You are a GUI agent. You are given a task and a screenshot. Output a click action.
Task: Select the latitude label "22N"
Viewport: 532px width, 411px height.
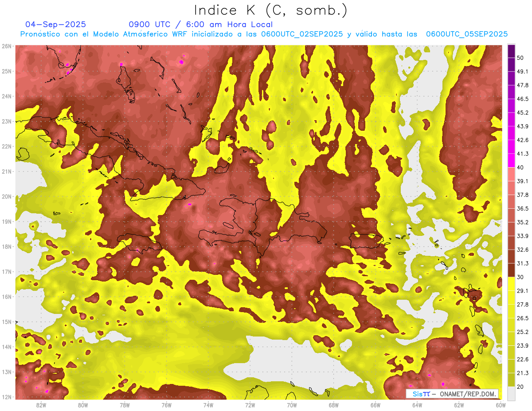6,146
